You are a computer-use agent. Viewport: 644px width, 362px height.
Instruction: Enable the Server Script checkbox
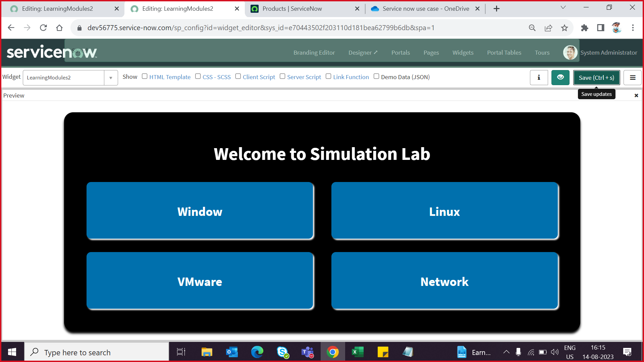pyautogui.click(x=282, y=76)
